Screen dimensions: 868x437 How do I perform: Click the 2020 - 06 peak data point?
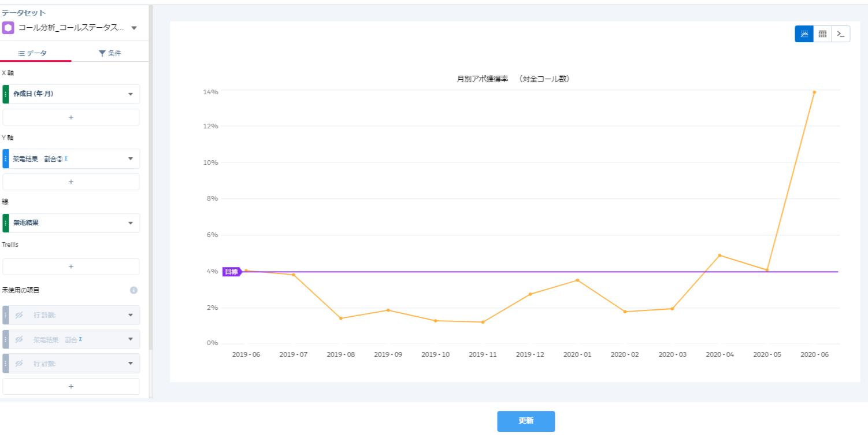point(814,92)
